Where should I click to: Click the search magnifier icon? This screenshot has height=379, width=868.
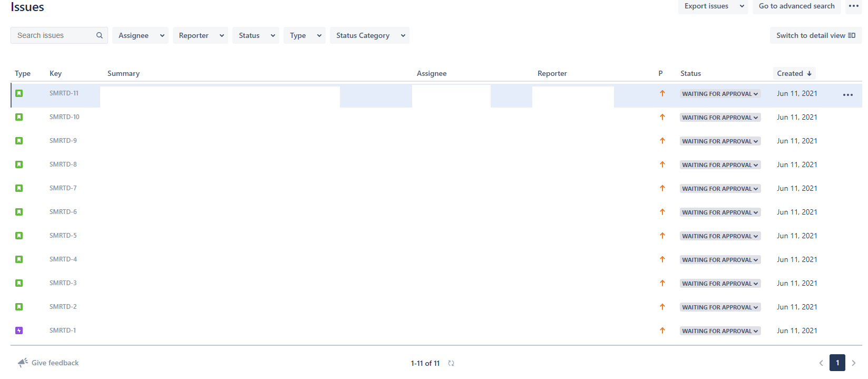(99, 35)
